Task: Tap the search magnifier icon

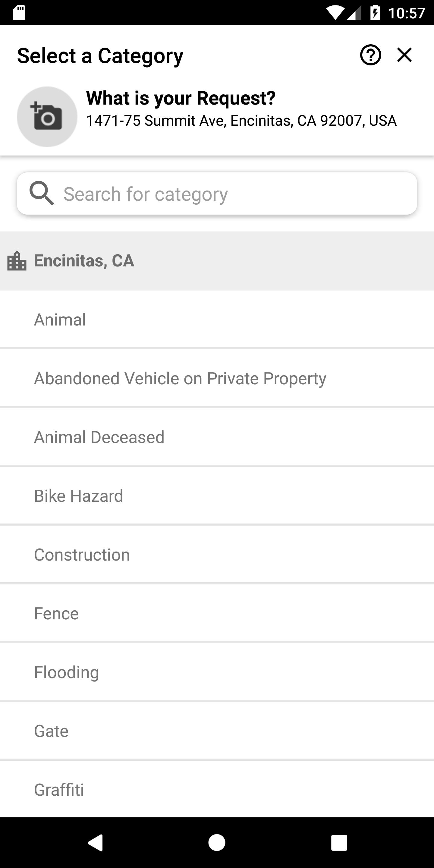Action: click(x=42, y=193)
